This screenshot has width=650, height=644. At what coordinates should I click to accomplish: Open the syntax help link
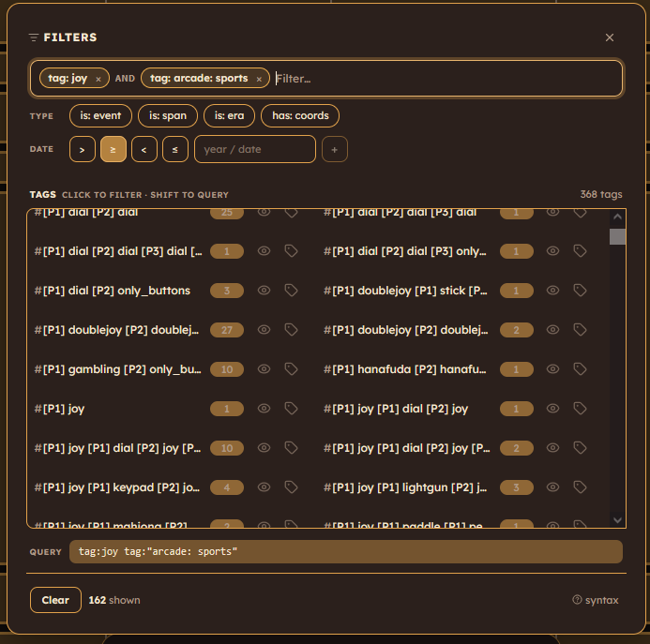click(x=596, y=600)
